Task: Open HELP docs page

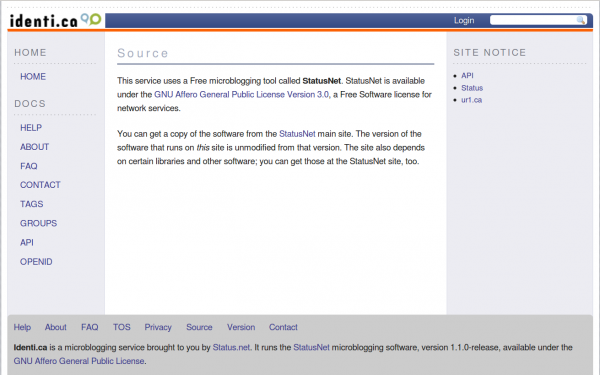Action: click(31, 128)
